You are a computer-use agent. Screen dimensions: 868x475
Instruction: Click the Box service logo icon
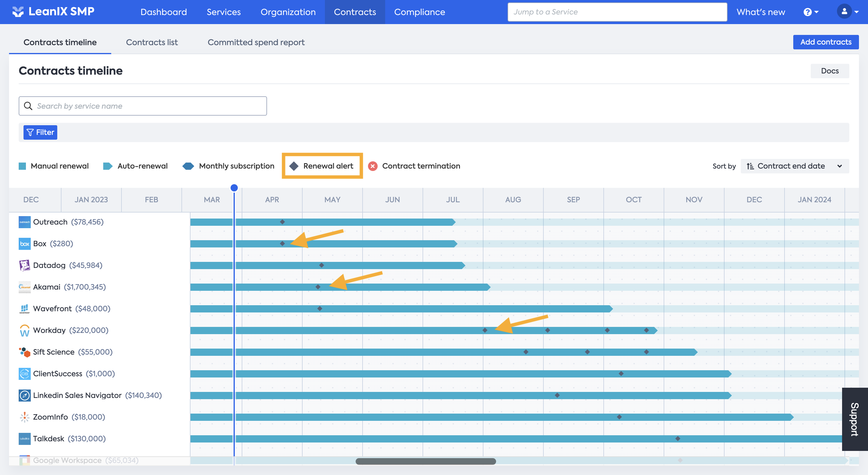[25, 244]
